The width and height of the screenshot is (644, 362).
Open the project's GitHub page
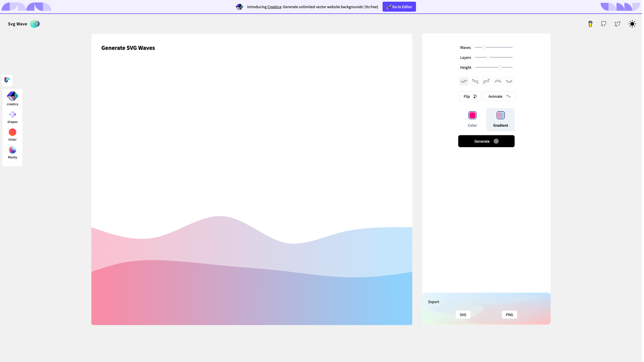[603, 24]
